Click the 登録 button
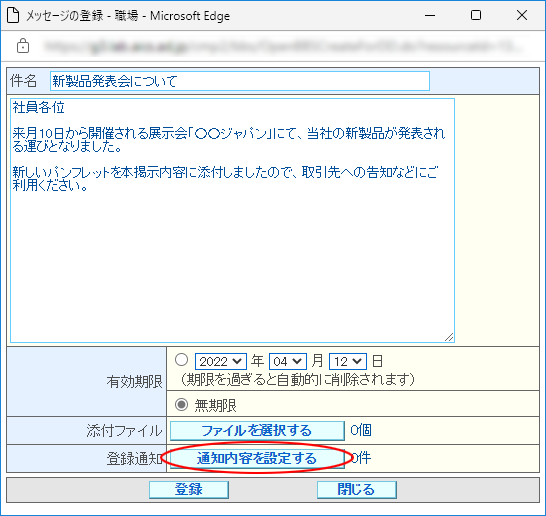The image size is (546, 516). coord(189,490)
